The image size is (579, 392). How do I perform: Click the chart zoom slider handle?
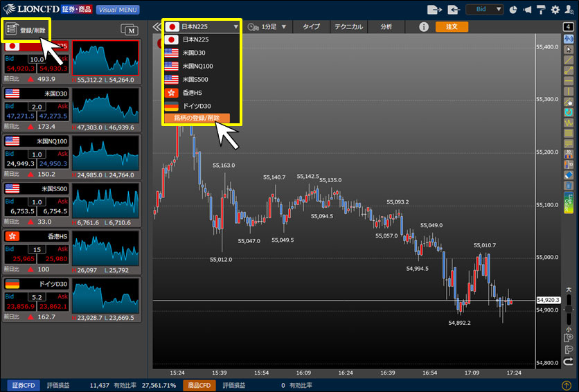coord(569,310)
